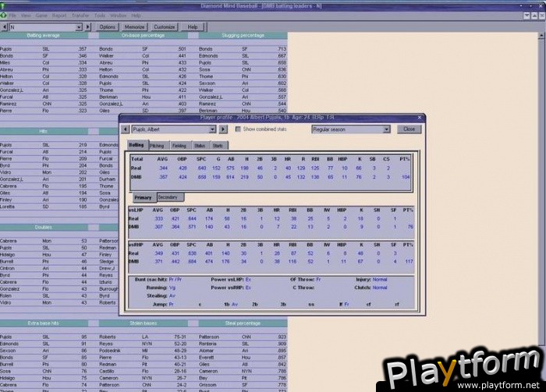546x392 pixels.
Task: Click the Doubles category header
Action: pos(44,228)
